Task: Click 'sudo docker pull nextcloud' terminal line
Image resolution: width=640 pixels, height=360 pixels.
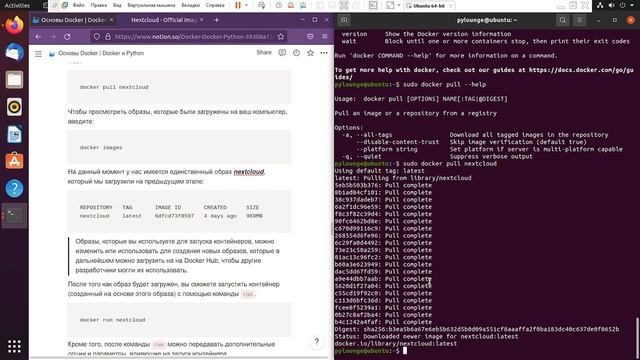Action: (416, 164)
